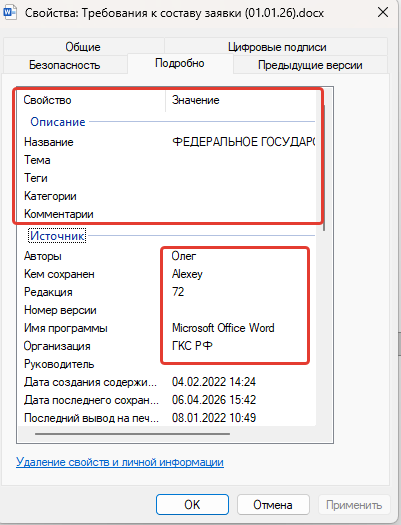Click the Word document icon in title bar
This screenshot has height=525, width=401.
(x=9, y=12)
